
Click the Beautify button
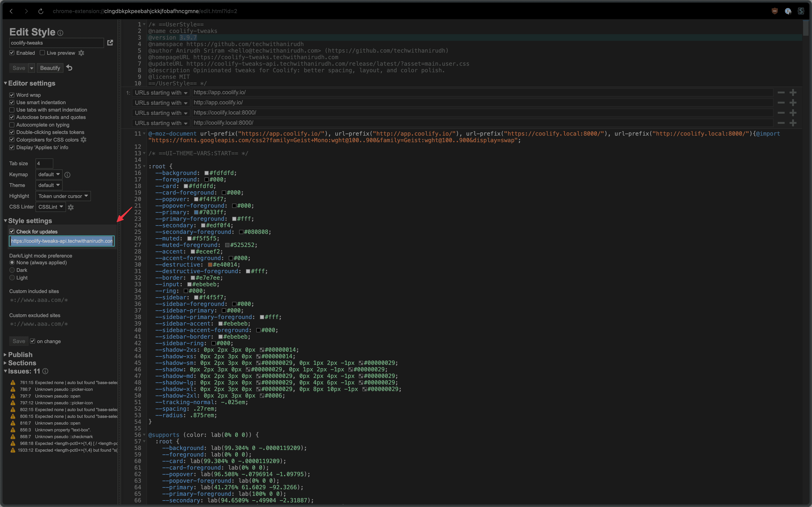click(x=50, y=68)
